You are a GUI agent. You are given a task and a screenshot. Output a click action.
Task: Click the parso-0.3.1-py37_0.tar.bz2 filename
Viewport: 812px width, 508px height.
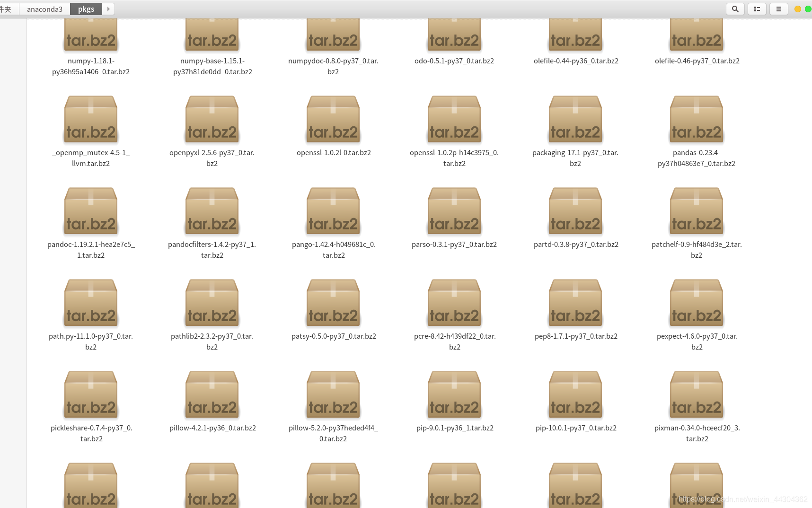point(454,245)
